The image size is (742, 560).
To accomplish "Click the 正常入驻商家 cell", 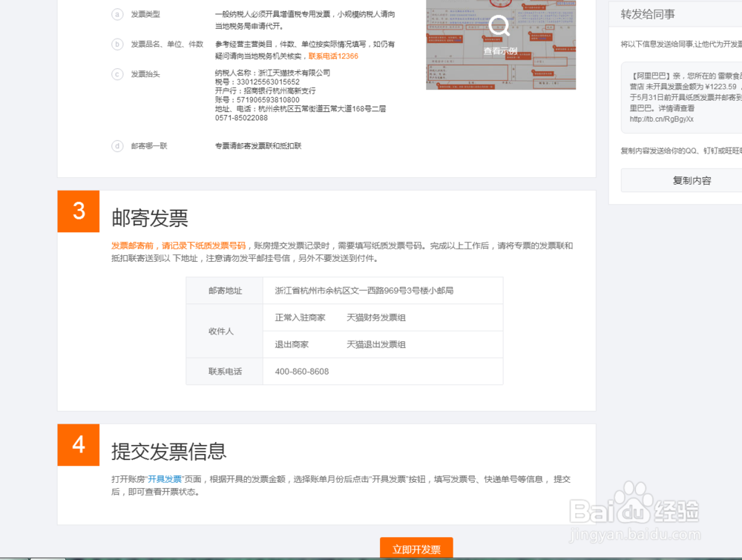I will [x=300, y=317].
